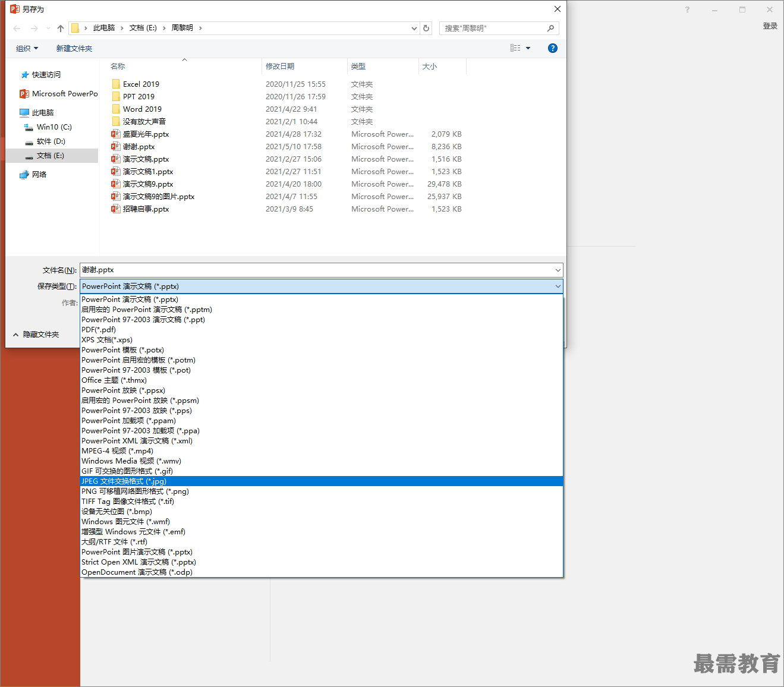Open the view options dropdown arrow

coord(528,48)
